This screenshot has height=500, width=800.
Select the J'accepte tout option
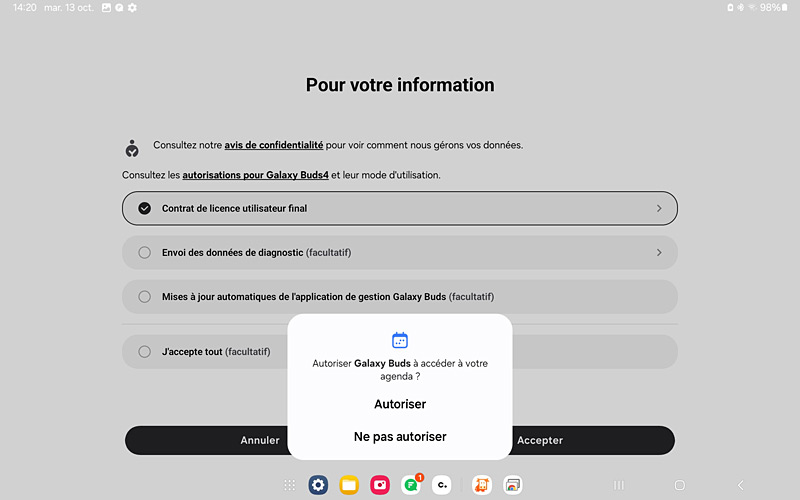point(144,352)
